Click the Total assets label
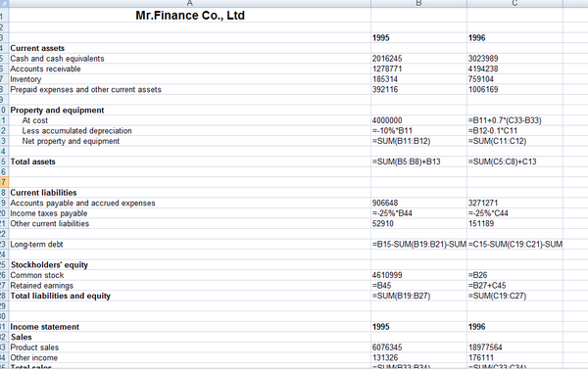The width and height of the screenshot is (588, 369). point(33,161)
